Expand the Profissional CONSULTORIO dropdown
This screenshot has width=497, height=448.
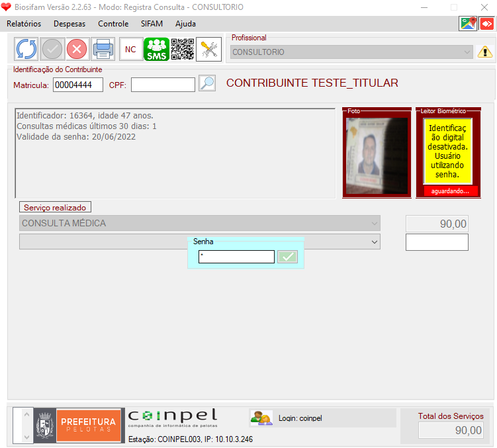pyautogui.click(x=467, y=52)
